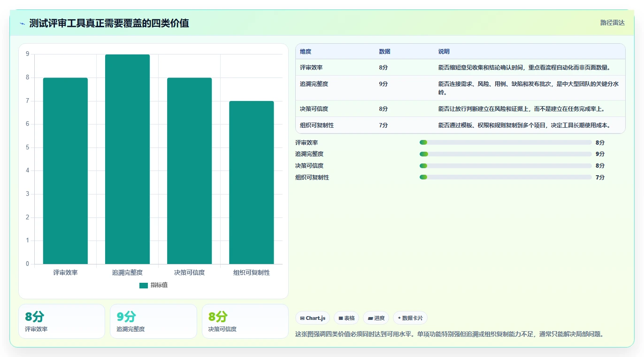644x357 pixels.
Task: Click the teal 指标值 legend color box
Action: (144, 286)
